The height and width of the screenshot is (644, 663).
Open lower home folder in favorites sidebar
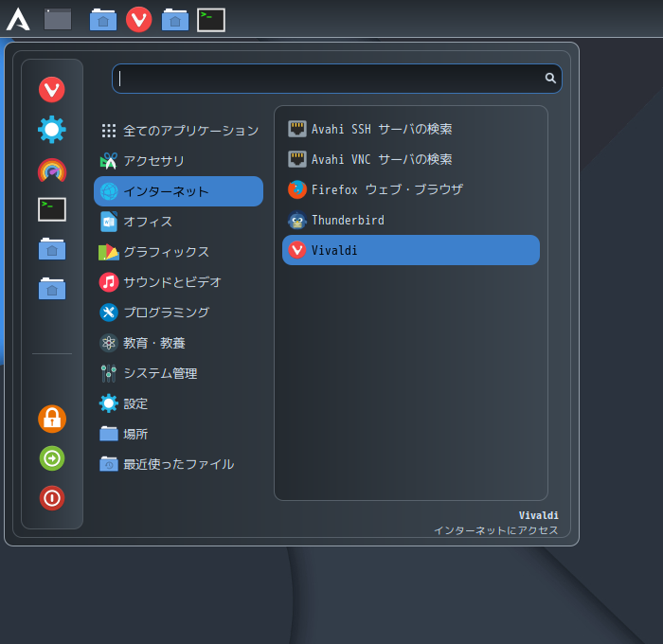(x=52, y=289)
